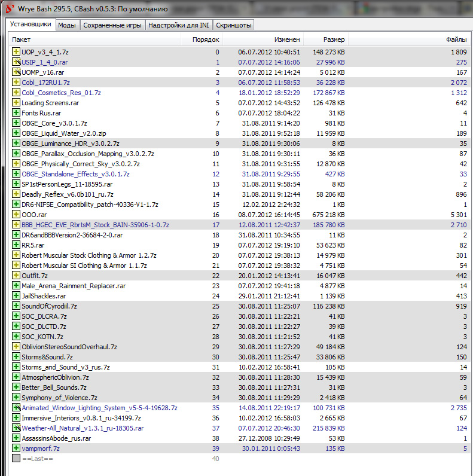
Task: Select Immersive_Interiors_v0.8.1_ru-34199.7z package
Action: click(240, 418)
